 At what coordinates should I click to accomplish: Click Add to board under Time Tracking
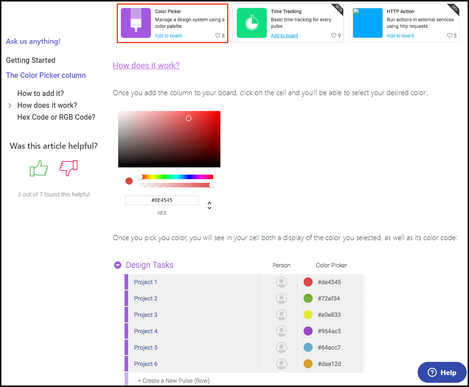(284, 36)
